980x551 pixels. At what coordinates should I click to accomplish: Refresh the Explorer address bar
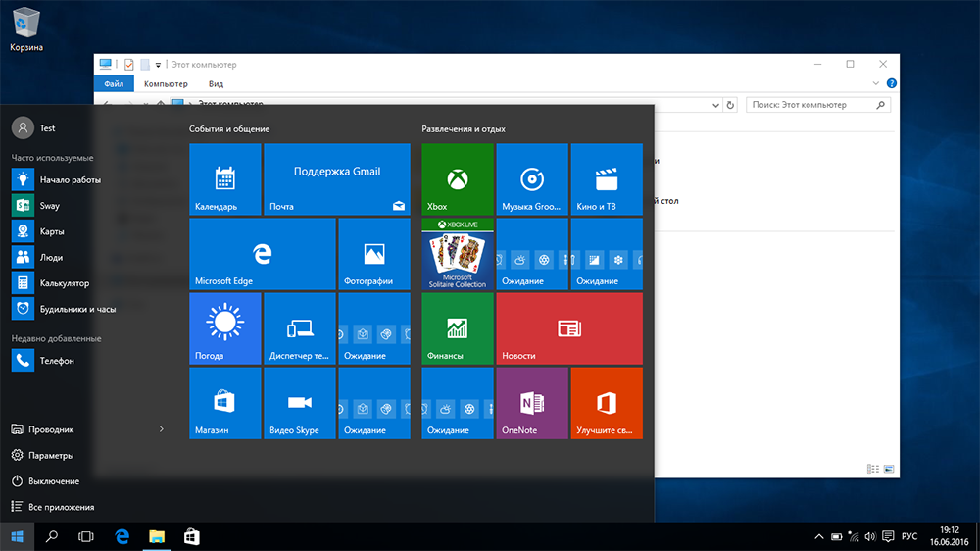(730, 105)
